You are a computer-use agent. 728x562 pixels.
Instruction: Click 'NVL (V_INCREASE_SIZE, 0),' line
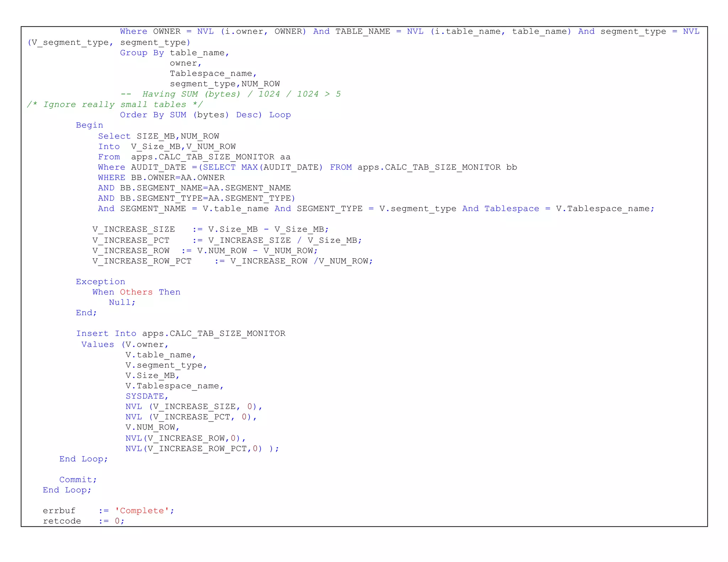(x=194, y=406)
